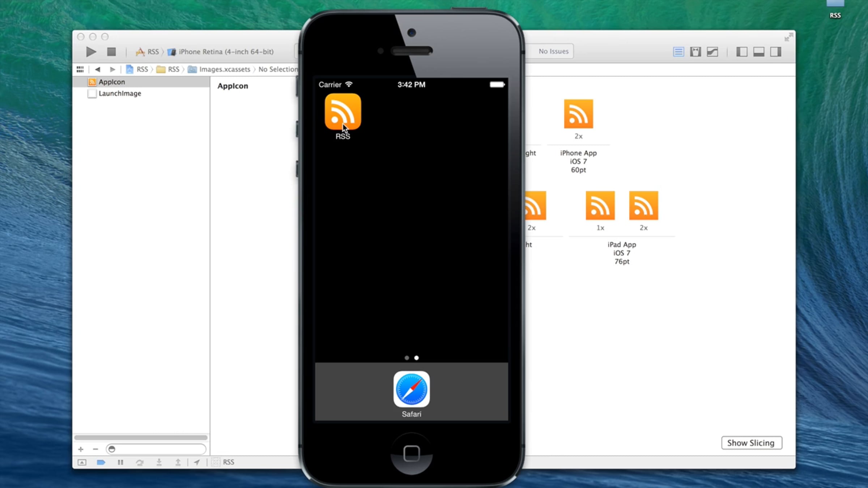
Task: Open the related items grid menu
Action: click(80, 69)
